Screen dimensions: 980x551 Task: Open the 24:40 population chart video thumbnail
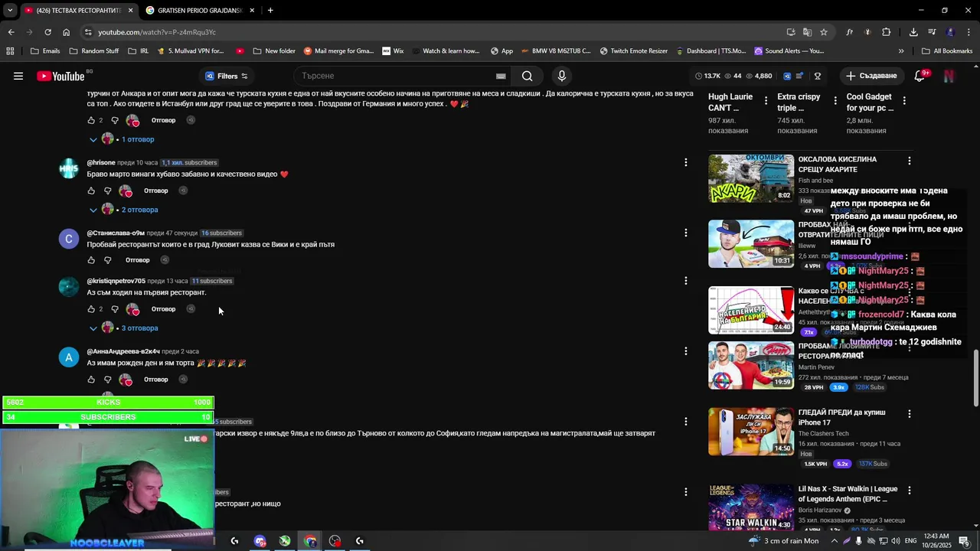[x=751, y=310]
